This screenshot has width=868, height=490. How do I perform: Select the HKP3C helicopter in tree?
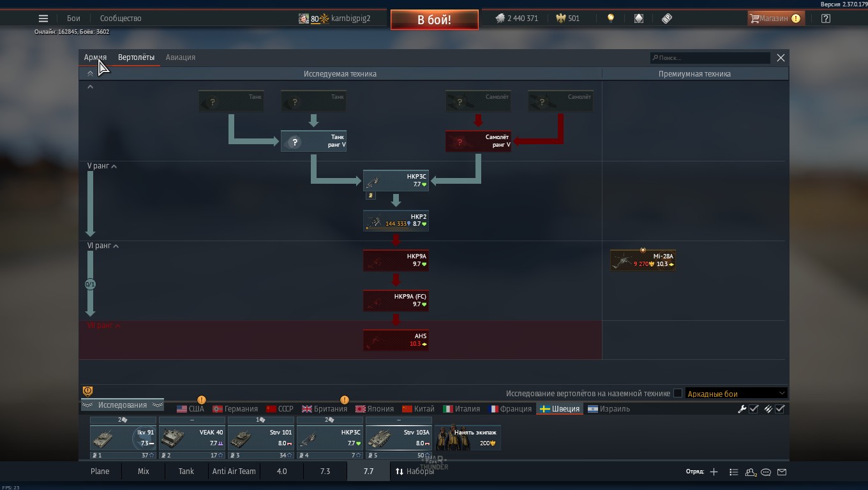tap(396, 181)
